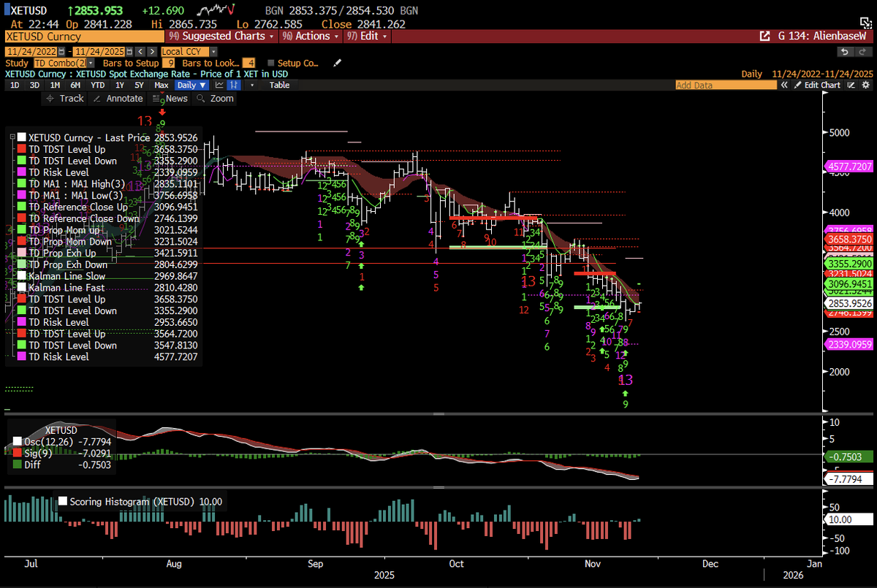This screenshot has width=877, height=588.
Task: Expand Local CCY currency dropdown
Action: 213,52
